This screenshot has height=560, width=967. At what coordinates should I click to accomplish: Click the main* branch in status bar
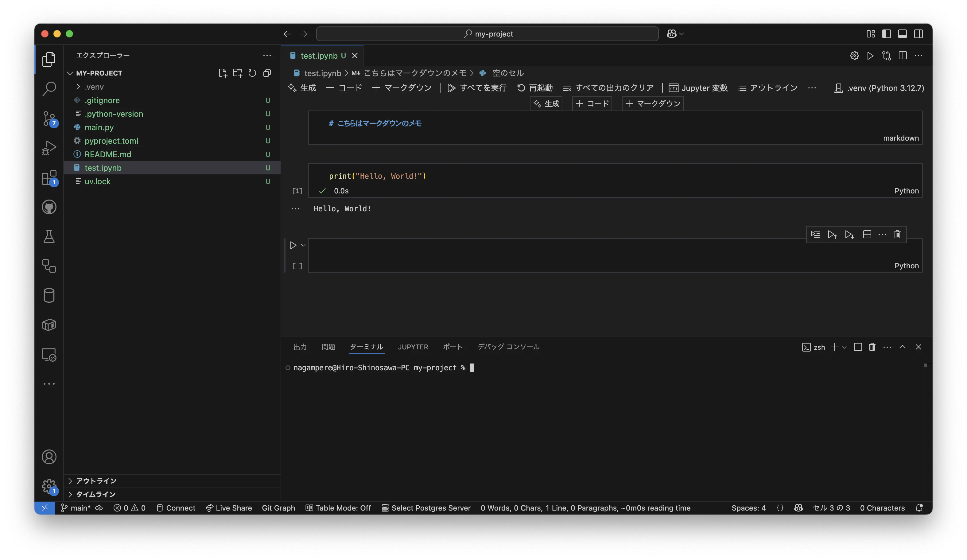coord(76,508)
